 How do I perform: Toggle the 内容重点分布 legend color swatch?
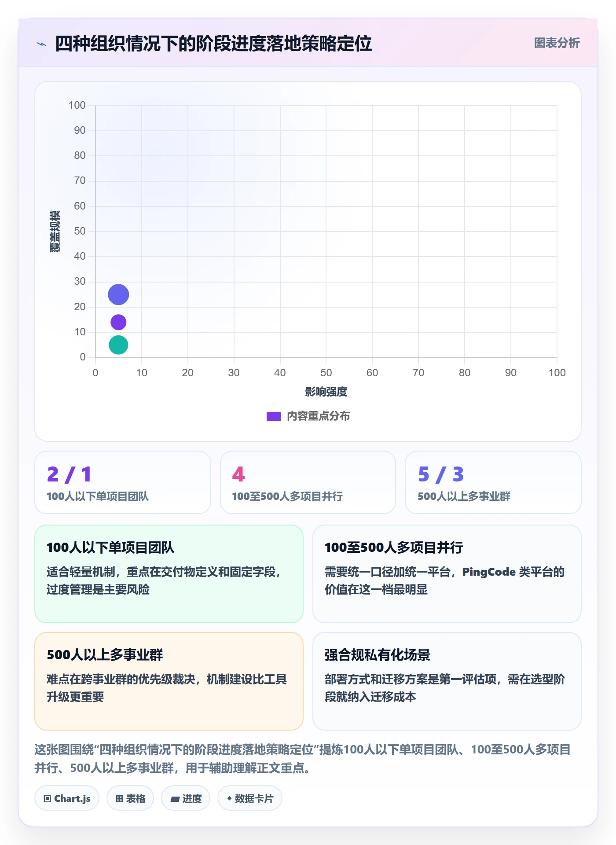[274, 416]
